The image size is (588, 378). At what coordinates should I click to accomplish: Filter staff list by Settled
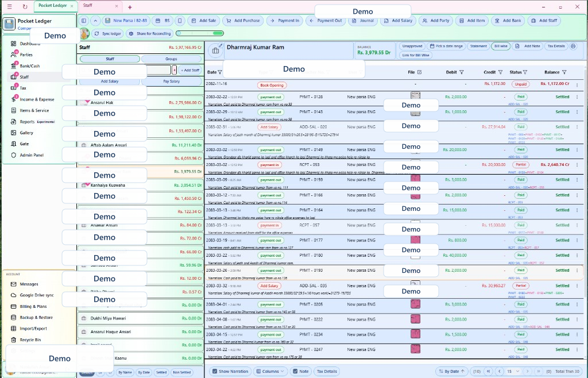161,372
